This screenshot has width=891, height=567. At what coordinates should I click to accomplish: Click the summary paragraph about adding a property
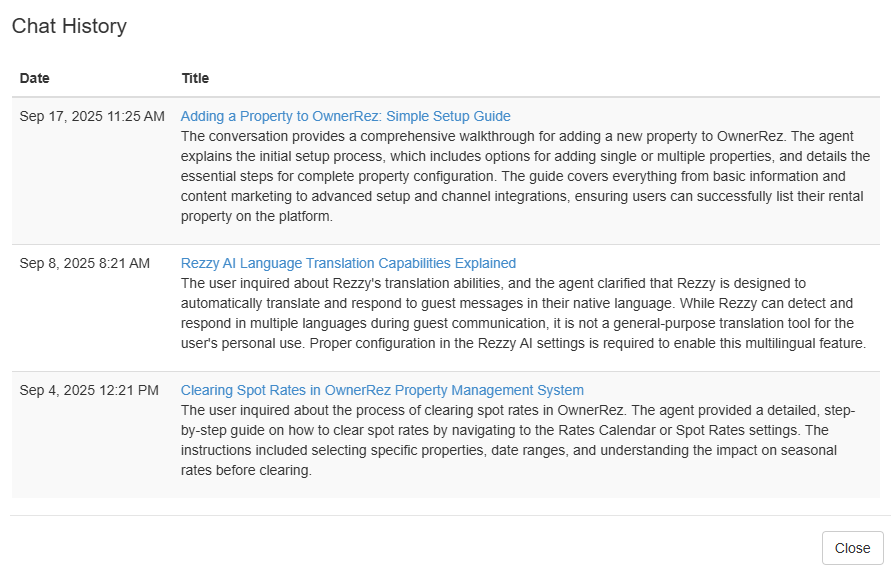[525, 176]
